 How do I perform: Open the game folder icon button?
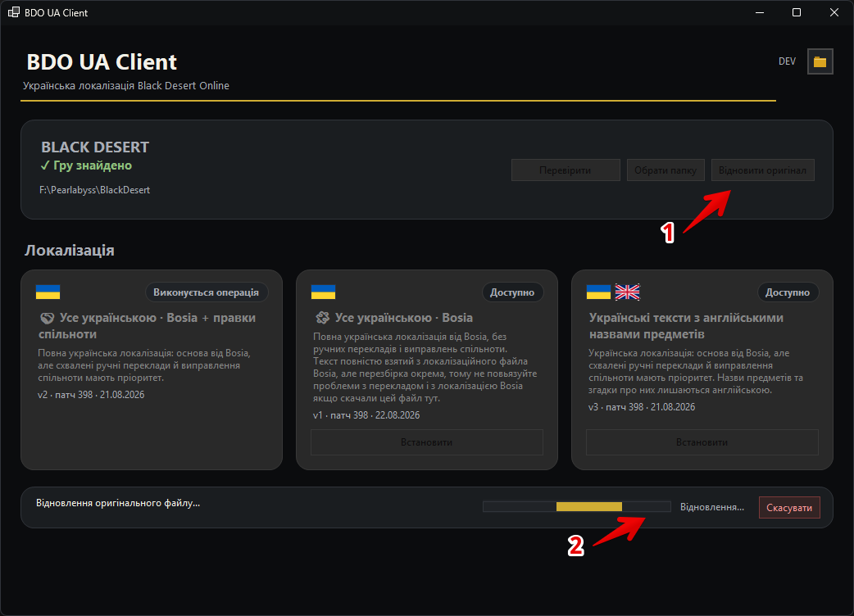coord(820,61)
